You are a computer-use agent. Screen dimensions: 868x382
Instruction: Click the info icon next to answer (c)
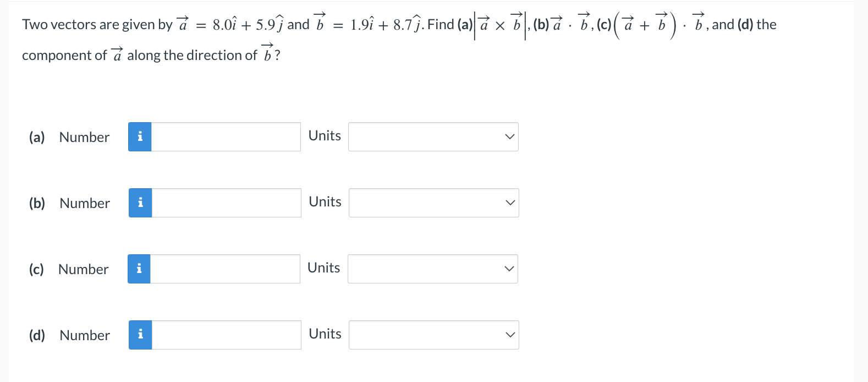(x=139, y=269)
